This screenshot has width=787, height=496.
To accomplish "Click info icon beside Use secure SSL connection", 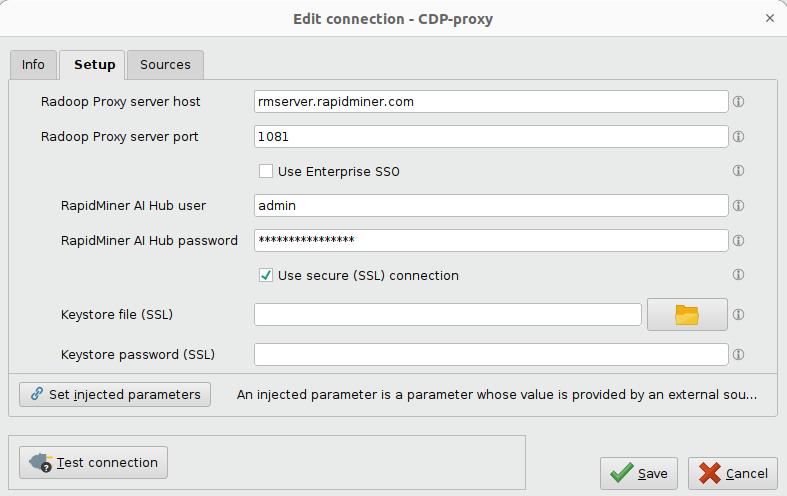I will coord(739,275).
